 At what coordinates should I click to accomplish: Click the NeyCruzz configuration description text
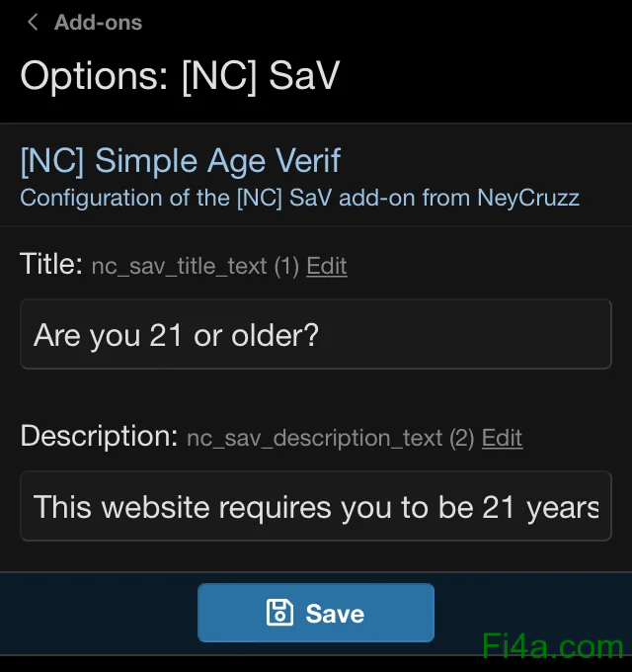tap(299, 198)
